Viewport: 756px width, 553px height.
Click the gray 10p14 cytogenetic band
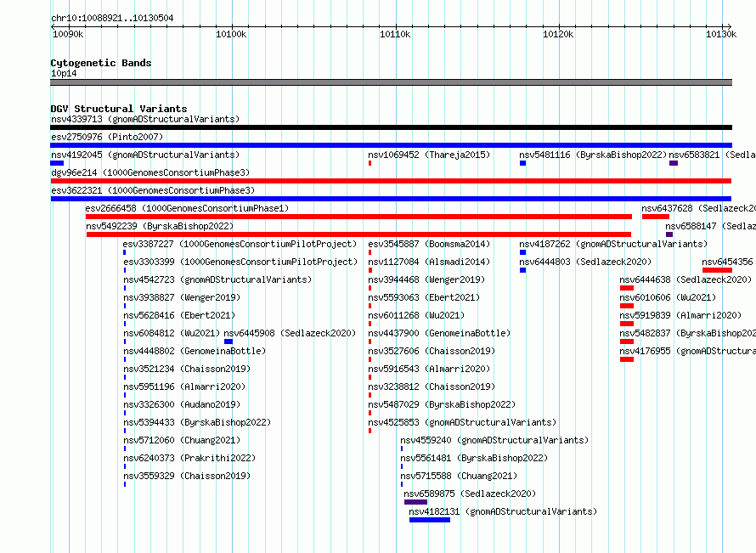[x=391, y=82]
